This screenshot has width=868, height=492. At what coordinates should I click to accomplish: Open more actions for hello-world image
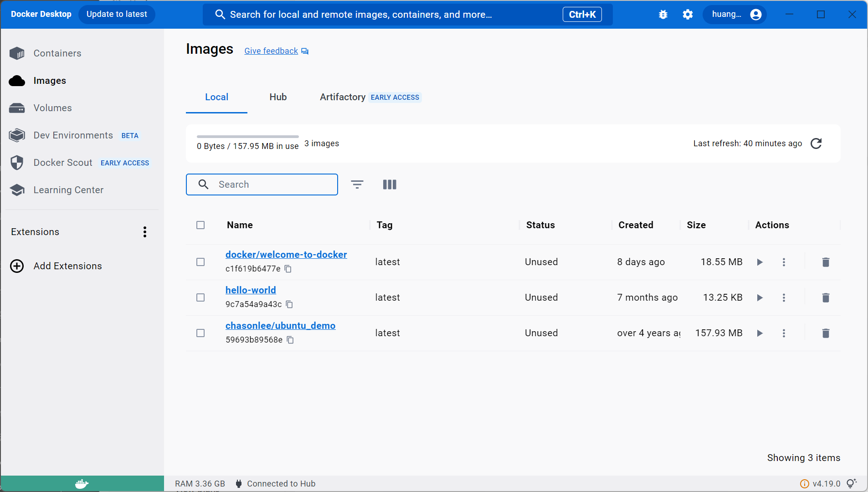784,297
